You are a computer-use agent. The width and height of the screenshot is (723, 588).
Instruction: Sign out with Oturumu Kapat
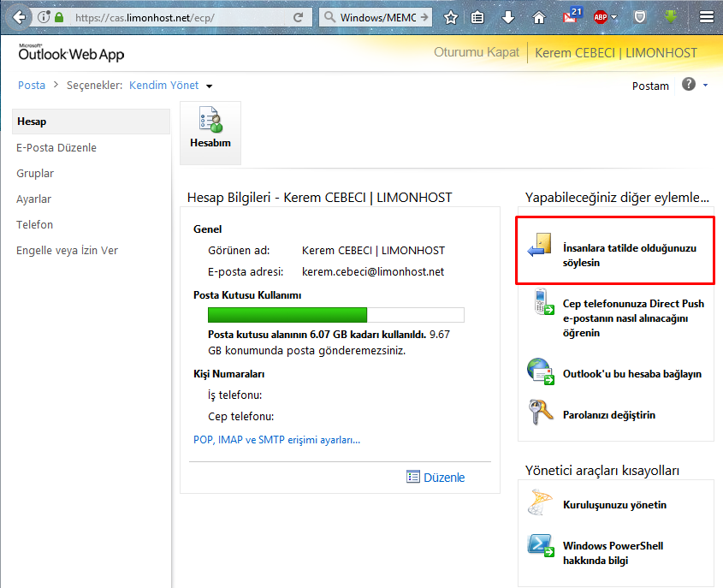pos(477,52)
